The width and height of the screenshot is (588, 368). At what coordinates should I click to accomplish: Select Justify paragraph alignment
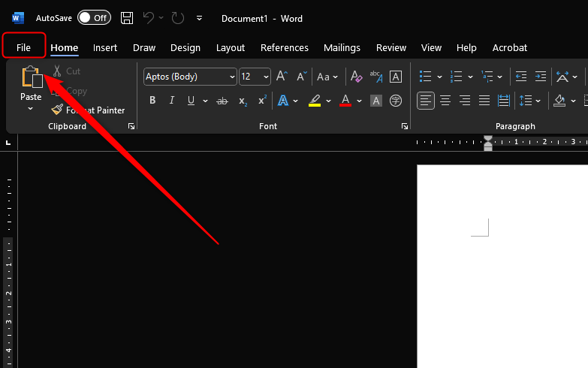click(484, 101)
